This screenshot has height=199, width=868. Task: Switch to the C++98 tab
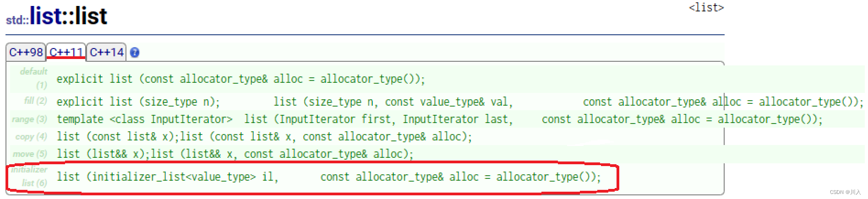pos(26,52)
